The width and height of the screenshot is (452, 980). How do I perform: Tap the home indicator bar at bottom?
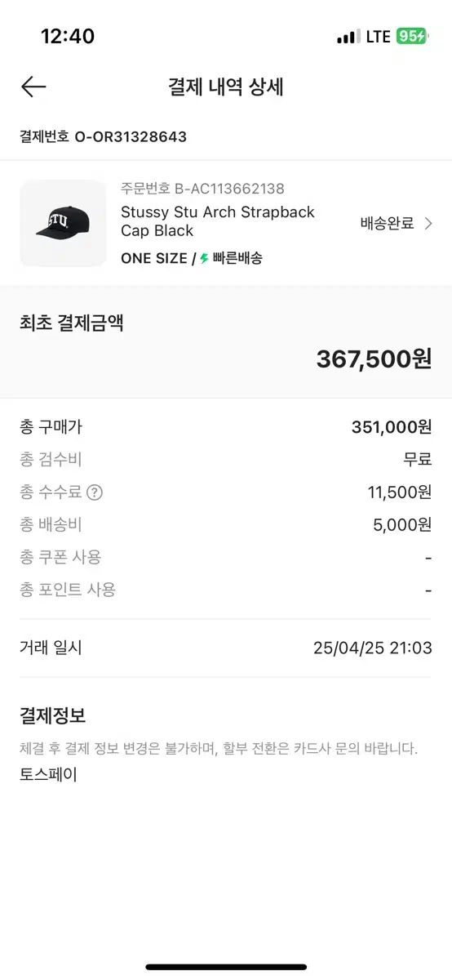(x=226, y=967)
